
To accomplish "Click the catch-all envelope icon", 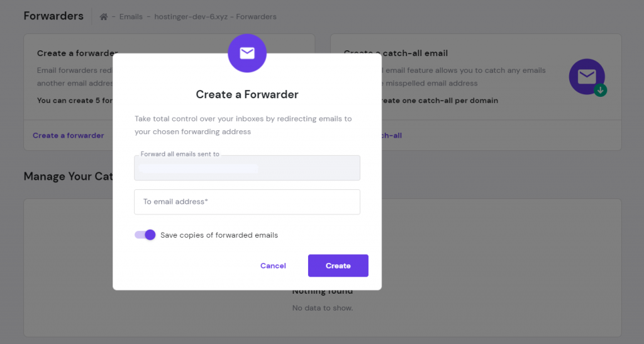I will [587, 77].
